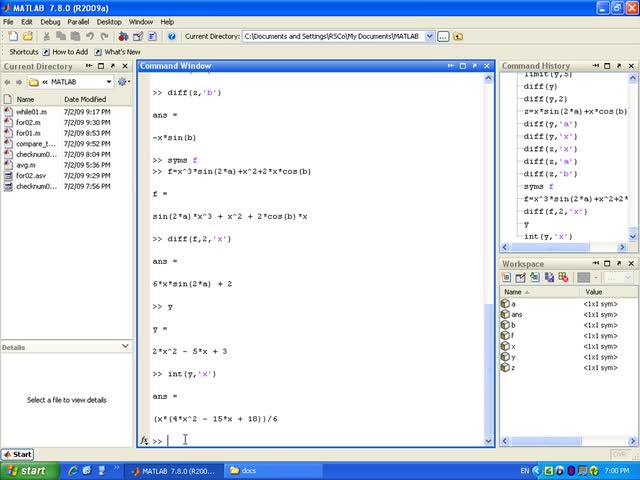Click Open selection icon in Workspace toolbar
The width and height of the screenshot is (640, 480).
(520, 278)
